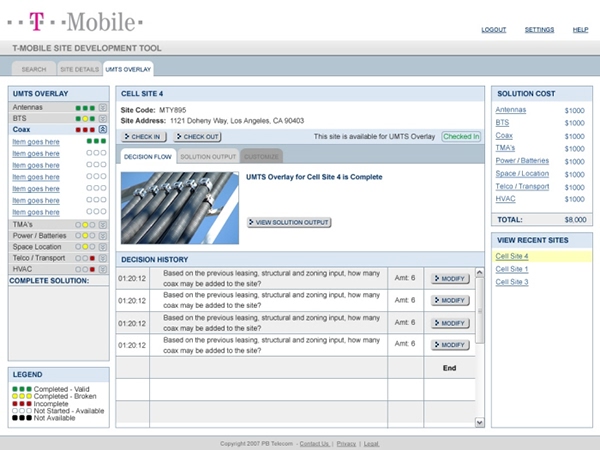Click 'Amt: 6' in the first history row
The height and width of the screenshot is (450, 600).
click(405, 278)
